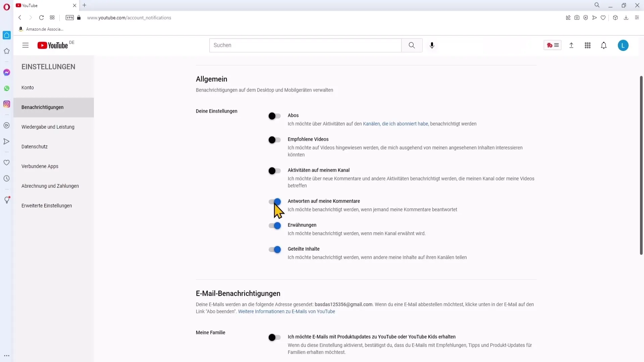This screenshot has height=362, width=644.
Task: Click the 'basdas125356@gmail.com' email address
Action: point(343,305)
